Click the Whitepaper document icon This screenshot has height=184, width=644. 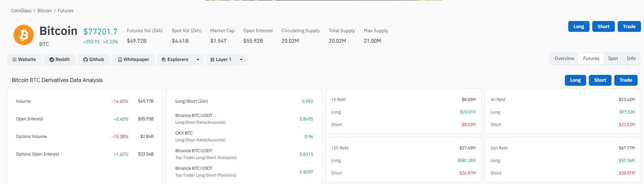(120, 60)
